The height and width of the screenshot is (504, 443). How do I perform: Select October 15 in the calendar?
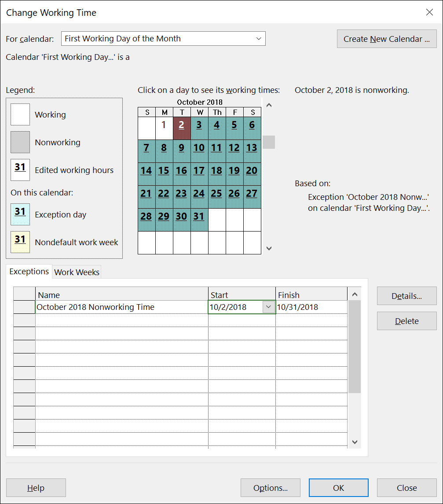point(164,174)
